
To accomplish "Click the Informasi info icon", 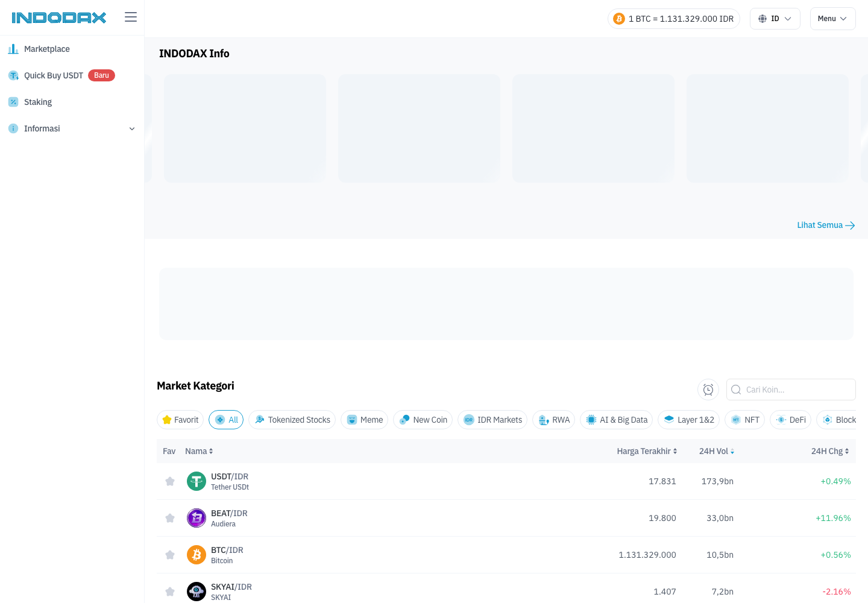I will pos(13,128).
